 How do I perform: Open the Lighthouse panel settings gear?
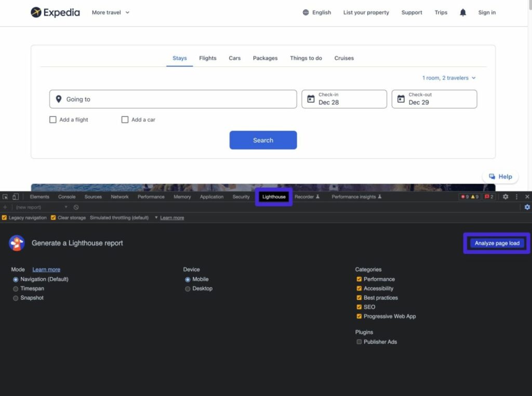527,207
